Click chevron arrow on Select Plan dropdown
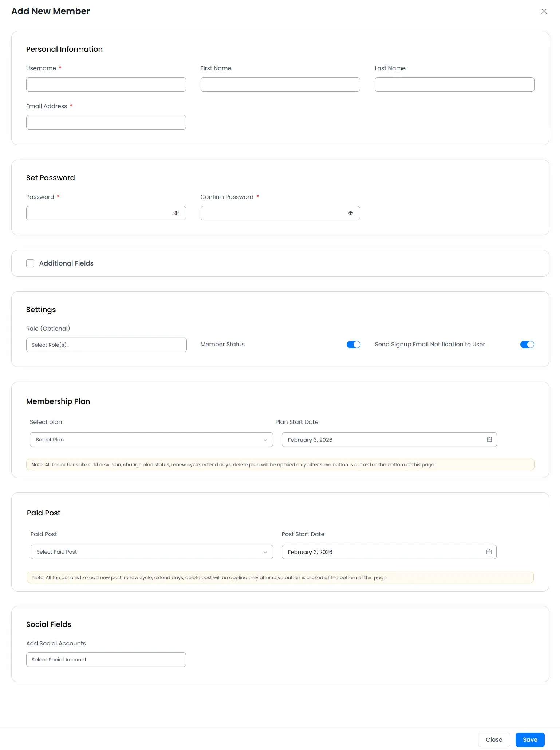560x750 pixels. pyautogui.click(x=265, y=440)
